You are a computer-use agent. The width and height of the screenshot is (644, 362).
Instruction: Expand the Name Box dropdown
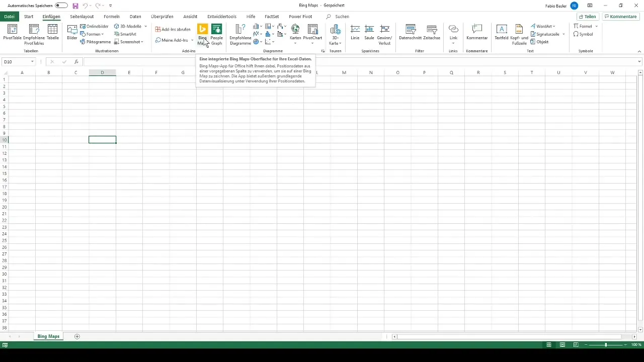click(32, 62)
